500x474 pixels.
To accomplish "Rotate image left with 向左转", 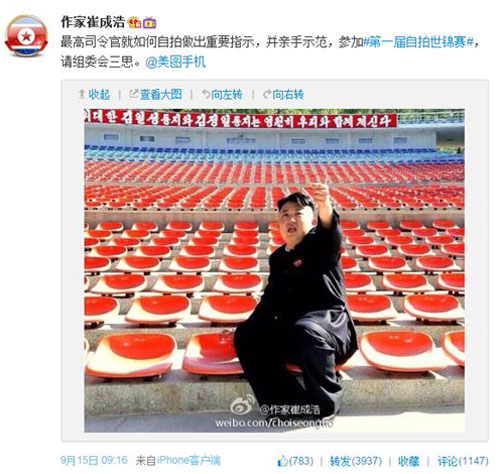I will point(227,95).
